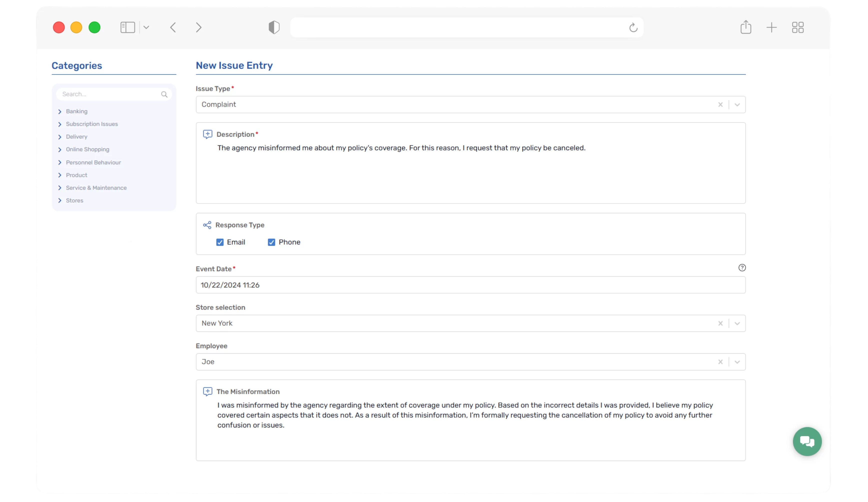This screenshot has width=868, height=502.
Task: Show the tab overview grid icon
Action: pos(798,27)
